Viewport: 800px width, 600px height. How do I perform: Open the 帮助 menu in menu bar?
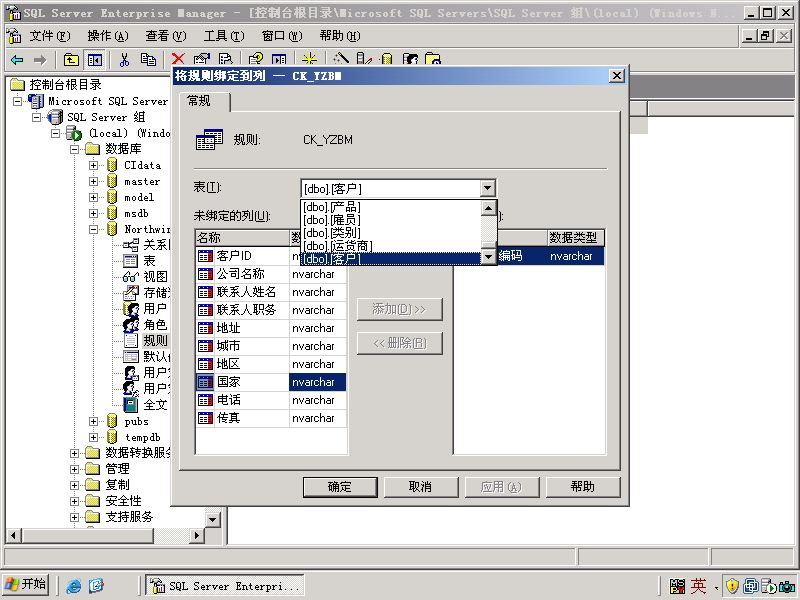[x=340, y=36]
